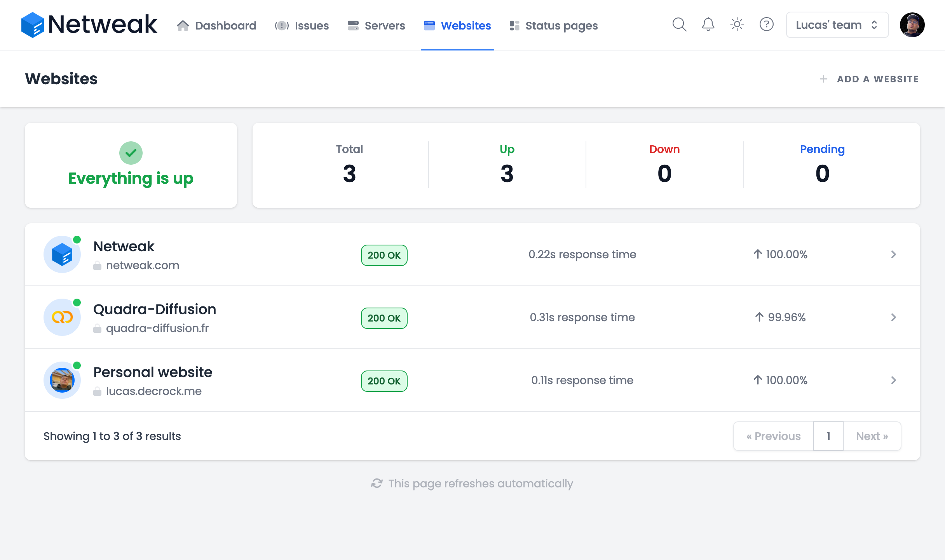This screenshot has height=560, width=945.
Task: Click the Personal website status indicator
Action: [77, 365]
